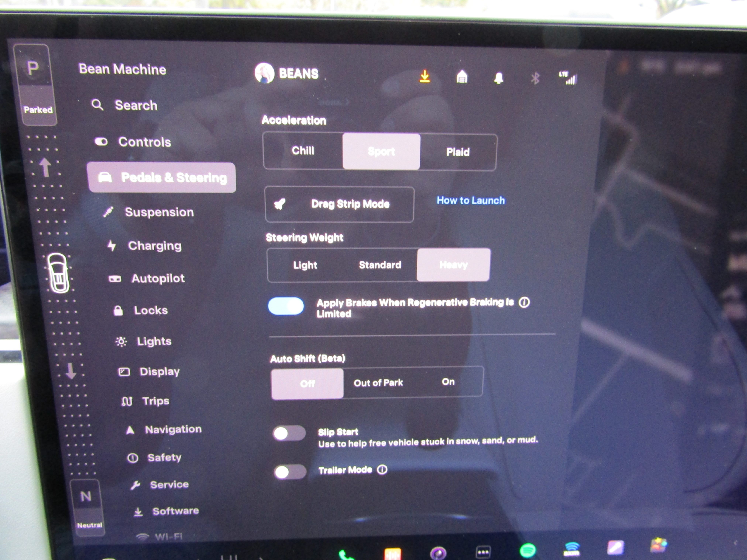Open the Suspension settings menu
747x560 pixels.
[x=159, y=212]
